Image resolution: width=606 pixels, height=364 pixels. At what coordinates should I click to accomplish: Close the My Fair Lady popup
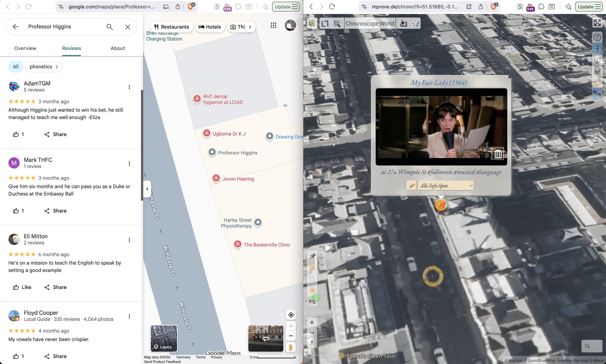pyautogui.click(x=509, y=77)
